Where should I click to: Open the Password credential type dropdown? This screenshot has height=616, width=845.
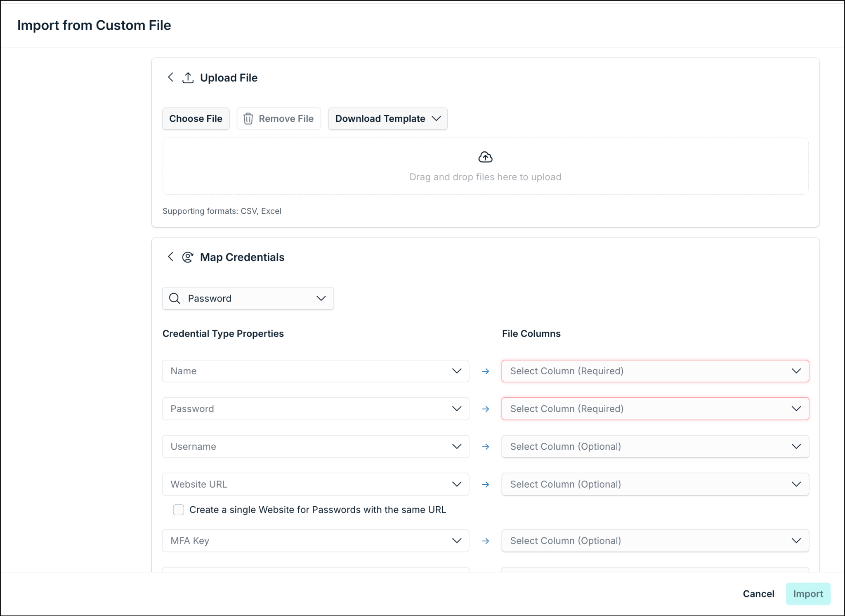pyautogui.click(x=248, y=298)
